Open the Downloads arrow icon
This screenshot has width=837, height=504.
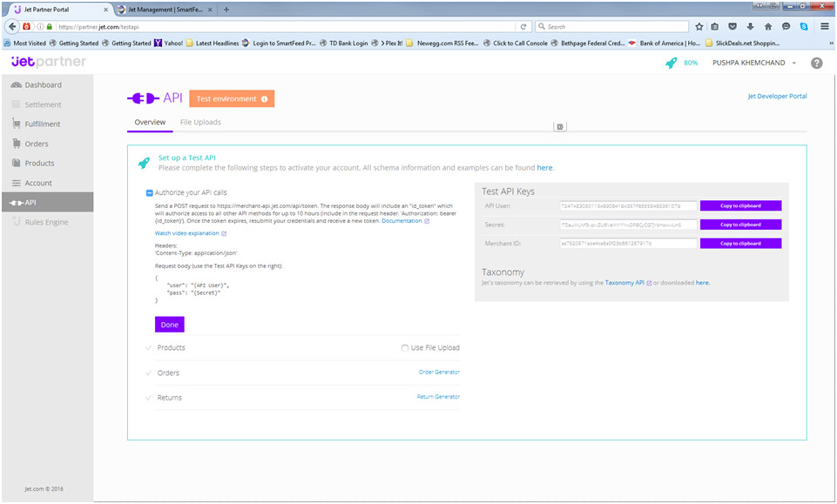[x=750, y=26]
